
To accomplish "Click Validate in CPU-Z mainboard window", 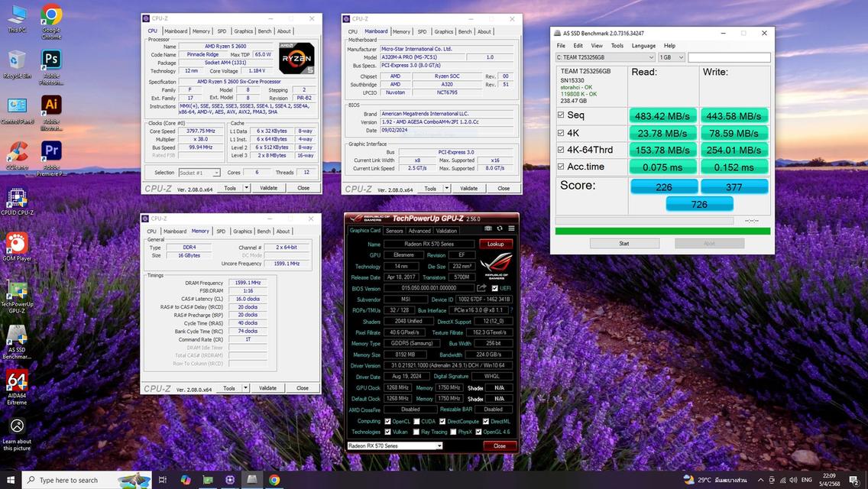I will point(468,188).
